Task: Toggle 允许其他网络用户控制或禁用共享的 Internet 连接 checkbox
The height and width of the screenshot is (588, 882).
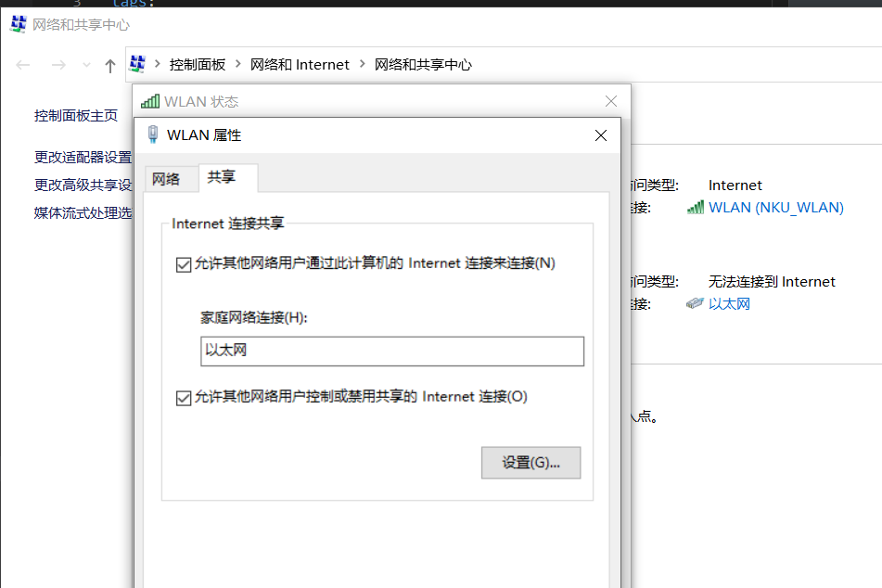Action: pos(183,398)
